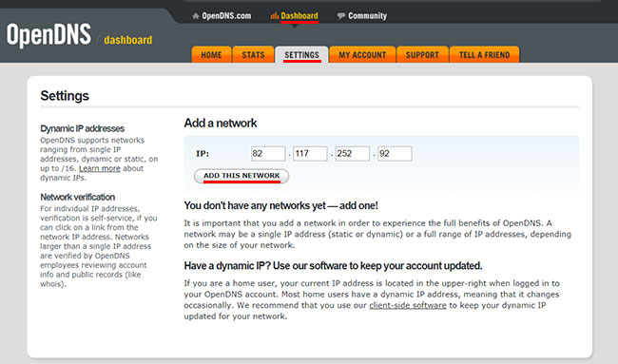Click the first IP octet field containing 82
This screenshot has height=364, width=618.
pos(268,154)
